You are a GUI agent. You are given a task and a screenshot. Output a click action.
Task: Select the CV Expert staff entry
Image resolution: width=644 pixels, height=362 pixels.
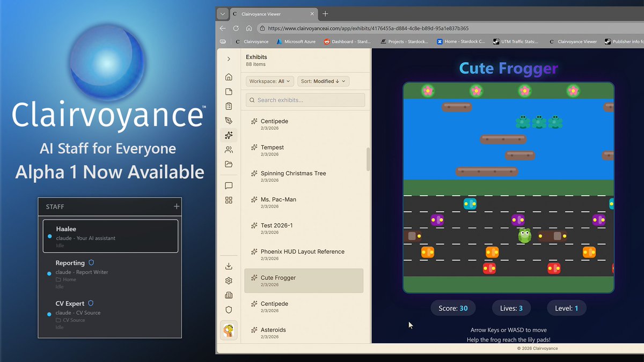[x=110, y=314]
